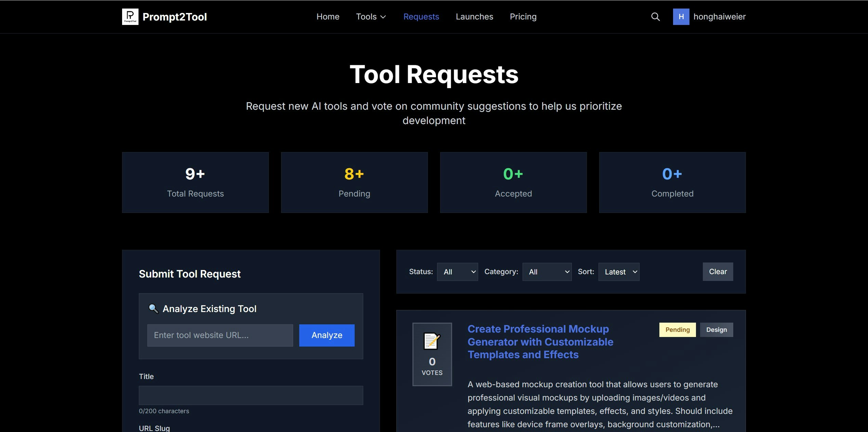Click the Prompt2Tool logo icon

pos(130,17)
